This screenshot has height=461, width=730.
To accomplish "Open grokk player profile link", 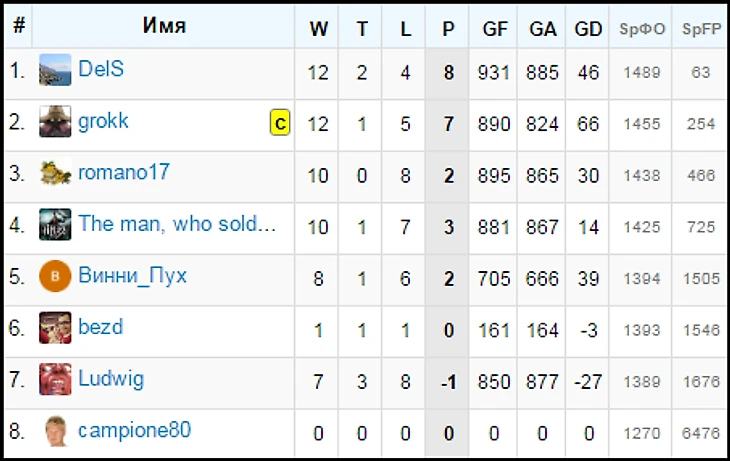I will pos(104,123).
